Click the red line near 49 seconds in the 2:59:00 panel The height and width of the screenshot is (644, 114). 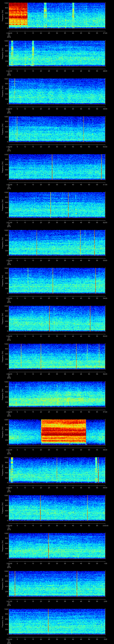pyautogui.click(x=87, y=508)
